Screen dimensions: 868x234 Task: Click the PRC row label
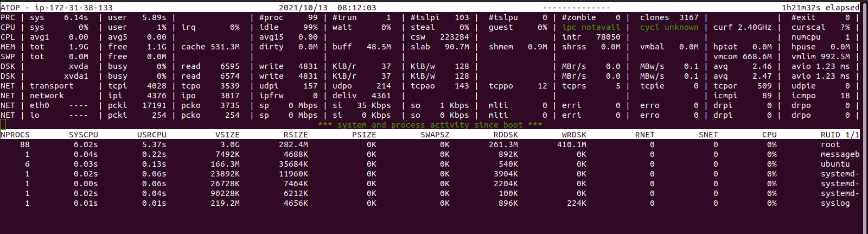[x=8, y=17]
